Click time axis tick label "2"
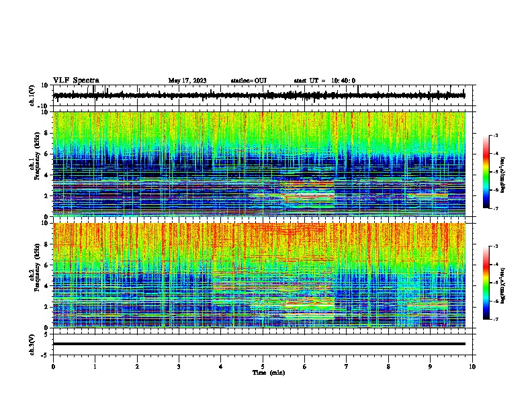Screen dimensions: 532x411 click(137, 367)
